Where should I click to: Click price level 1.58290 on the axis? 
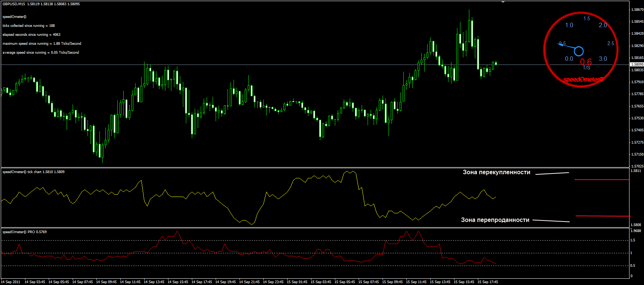point(638,46)
